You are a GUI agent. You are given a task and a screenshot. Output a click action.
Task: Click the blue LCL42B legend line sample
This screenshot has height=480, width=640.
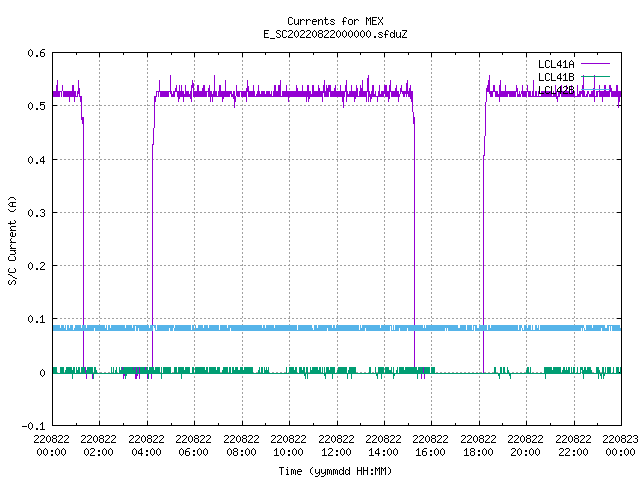click(595, 89)
